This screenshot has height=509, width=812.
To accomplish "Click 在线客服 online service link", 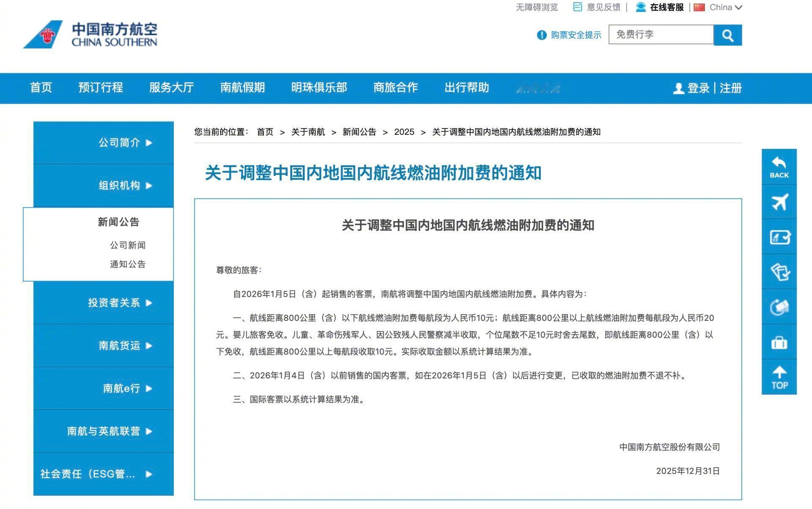I will tap(667, 7).
